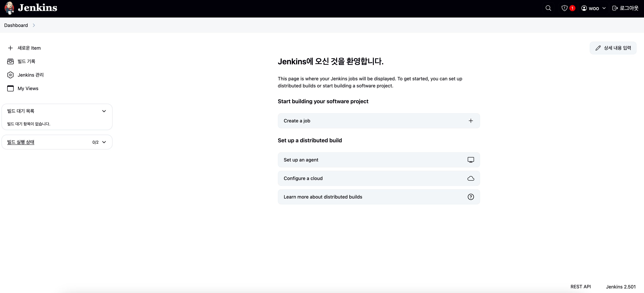
Task: Go to the Dashboard breadcrumb
Action: [x=16, y=25]
